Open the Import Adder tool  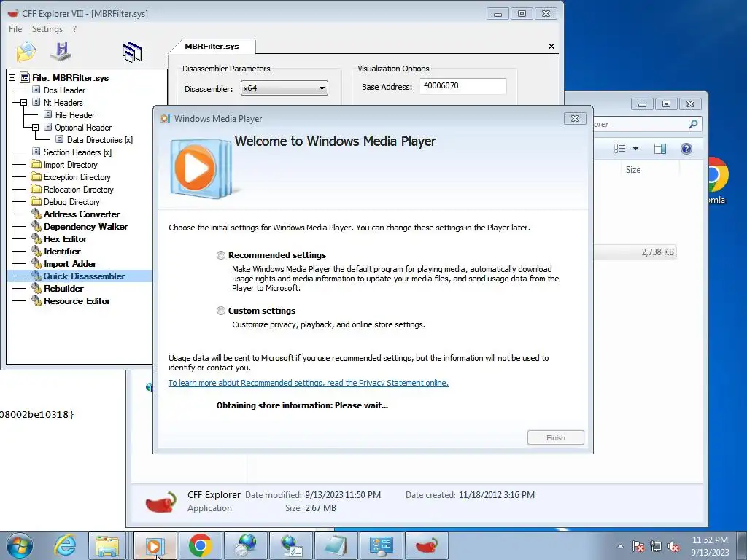point(70,264)
